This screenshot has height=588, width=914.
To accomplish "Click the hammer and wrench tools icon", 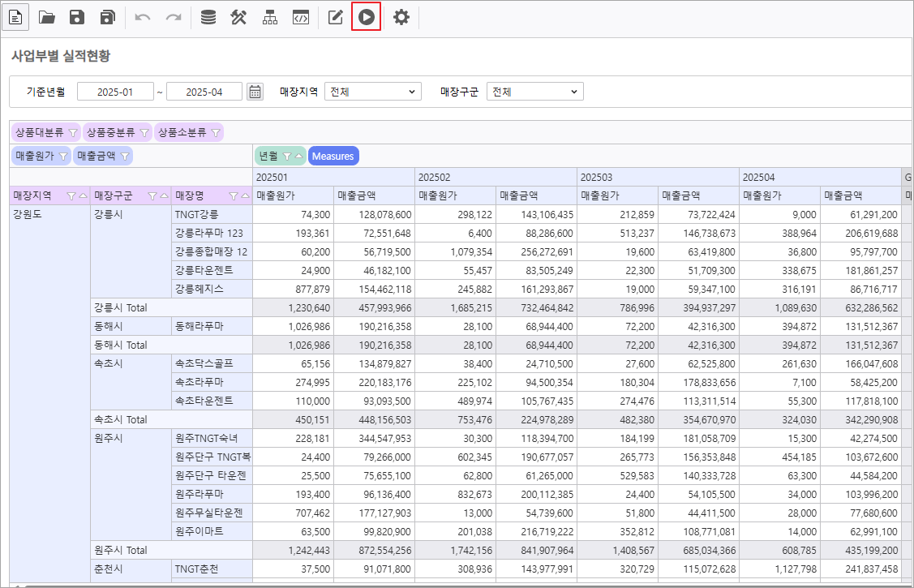I will pyautogui.click(x=238, y=17).
